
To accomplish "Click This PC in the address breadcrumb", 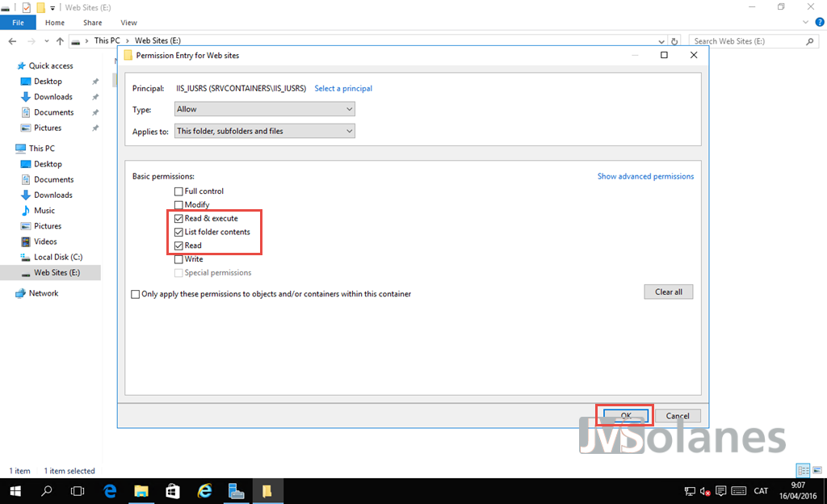I will [x=107, y=40].
